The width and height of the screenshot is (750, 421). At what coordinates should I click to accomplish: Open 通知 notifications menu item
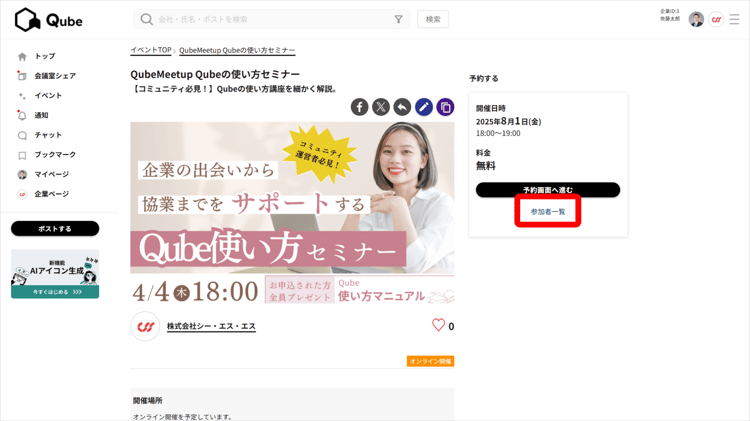coord(41,115)
